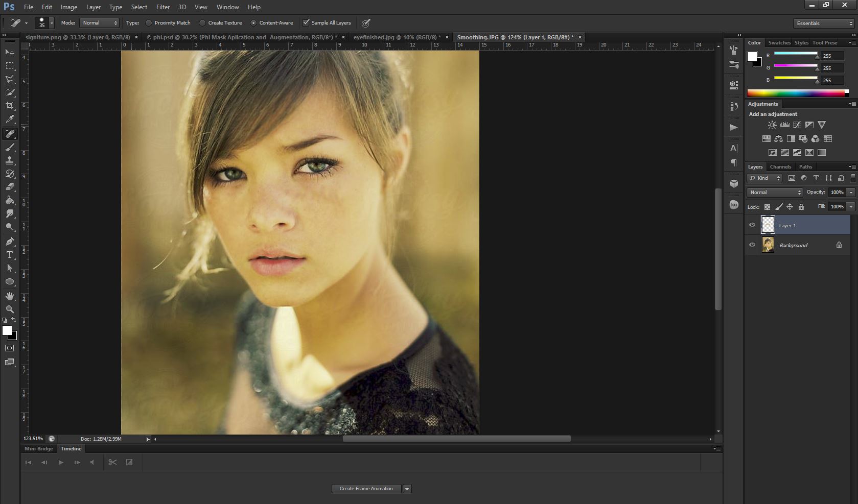The image size is (858, 504).
Task: Select the Ellipse shape tool
Action: point(10,281)
